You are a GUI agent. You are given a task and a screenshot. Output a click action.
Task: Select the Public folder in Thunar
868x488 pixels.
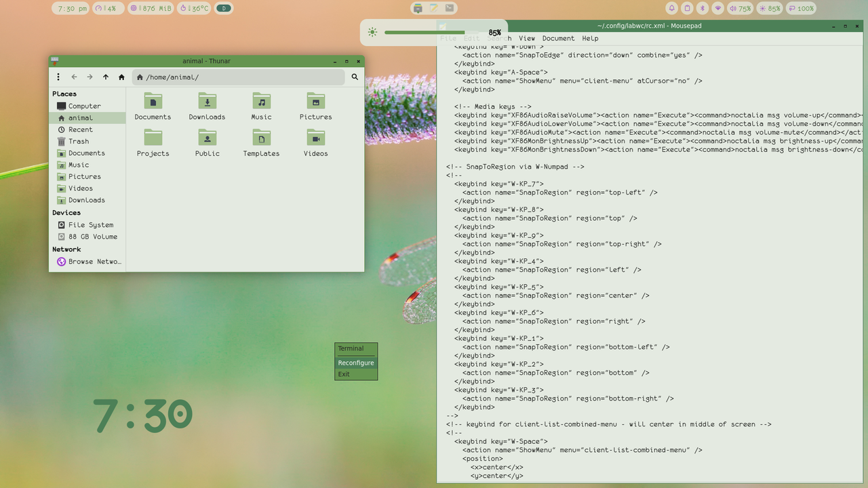[x=207, y=143]
